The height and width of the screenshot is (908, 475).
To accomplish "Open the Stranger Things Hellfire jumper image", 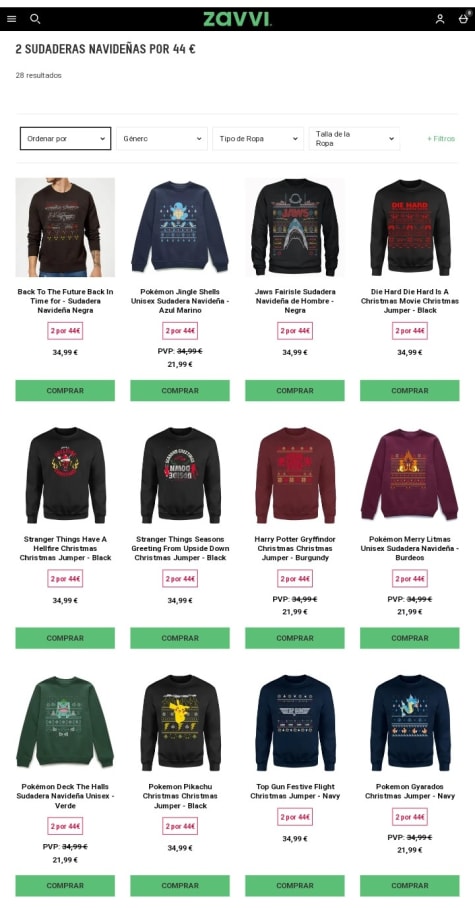I will pyautogui.click(x=65, y=475).
